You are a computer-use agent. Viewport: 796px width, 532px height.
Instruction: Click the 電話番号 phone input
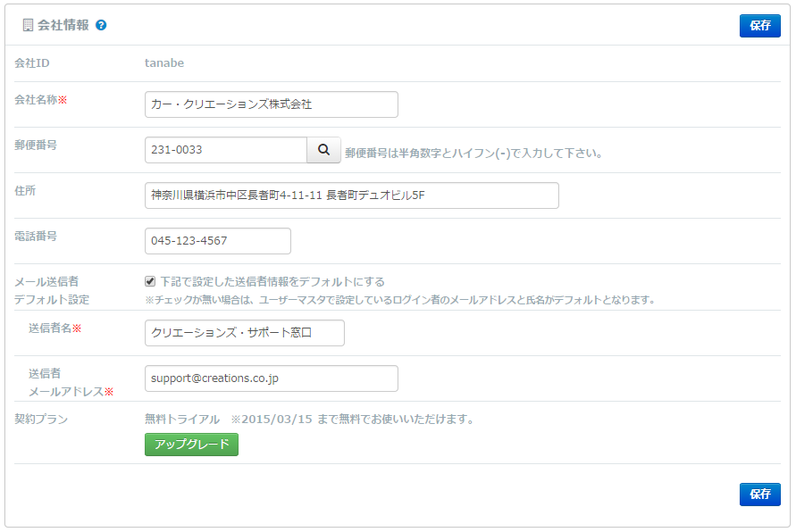pos(217,241)
